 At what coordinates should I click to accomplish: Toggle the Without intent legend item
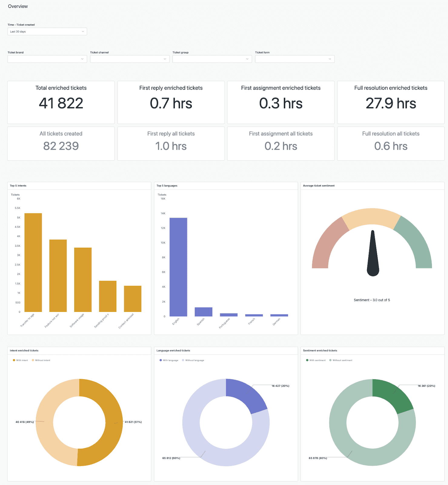41,360
